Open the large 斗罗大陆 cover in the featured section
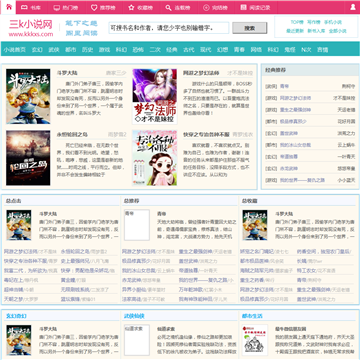This screenshot has width=360, height=360. (28, 96)
